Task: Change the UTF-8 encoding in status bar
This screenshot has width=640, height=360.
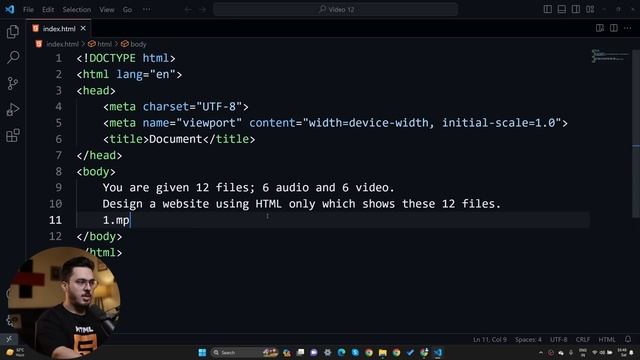Action: pyautogui.click(x=558, y=340)
